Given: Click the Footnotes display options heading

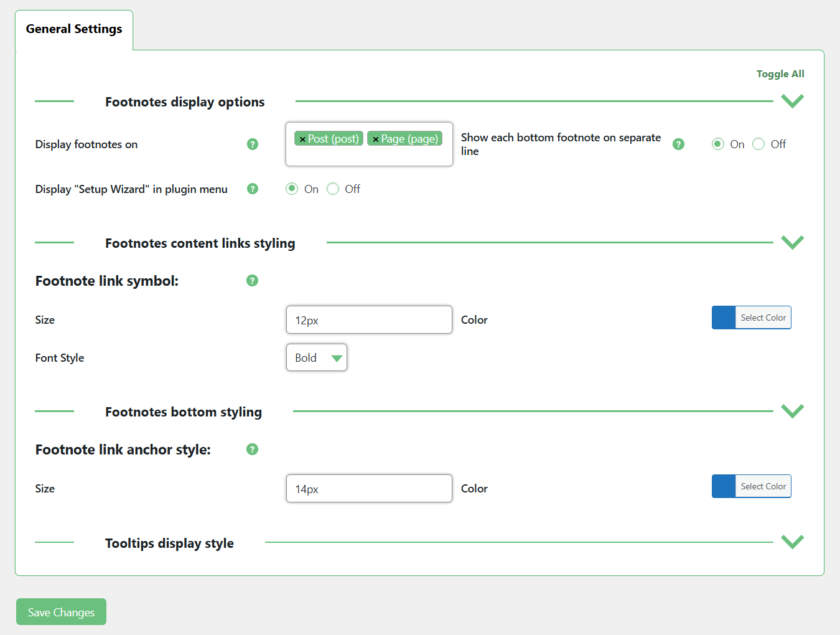Looking at the screenshot, I should coord(185,102).
